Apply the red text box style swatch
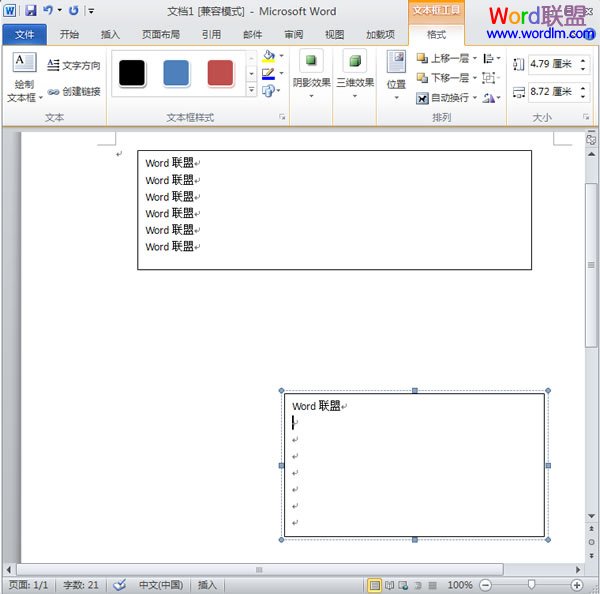The height and width of the screenshot is (594, 600). click(x=220, y=73)
